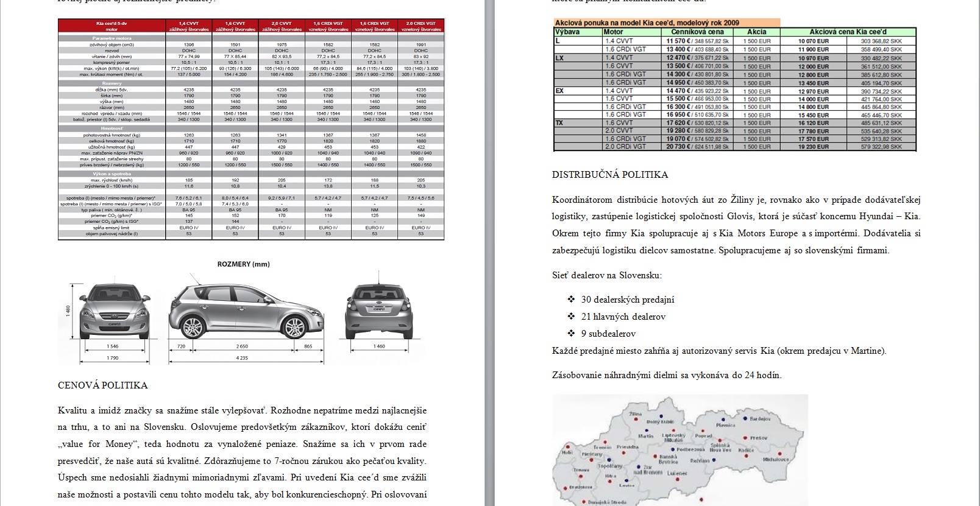Image resolution: width=980 pixels, height=506 pixels.
Task: Click the 'ROZMERY (mm)' caption above the cars
Action: point(243,264)
